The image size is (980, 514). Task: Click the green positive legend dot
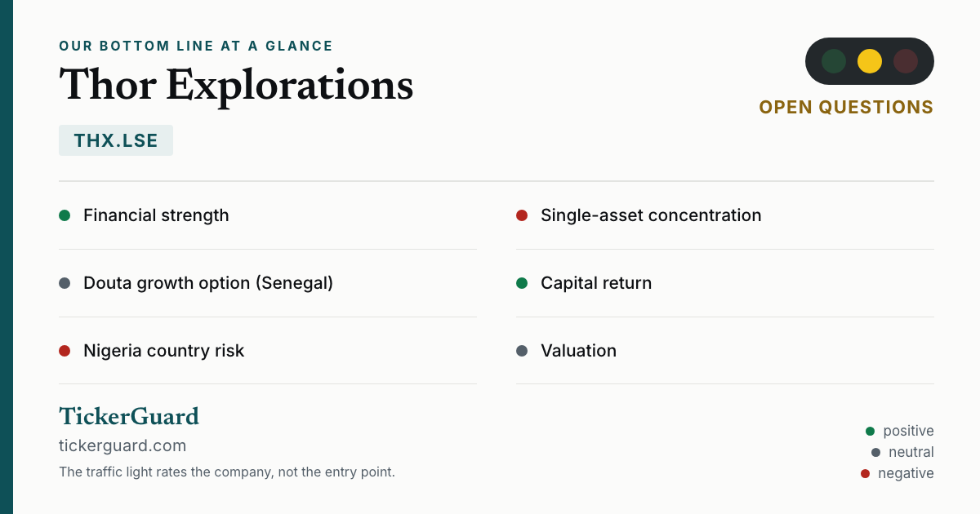[x=870, y=431]
